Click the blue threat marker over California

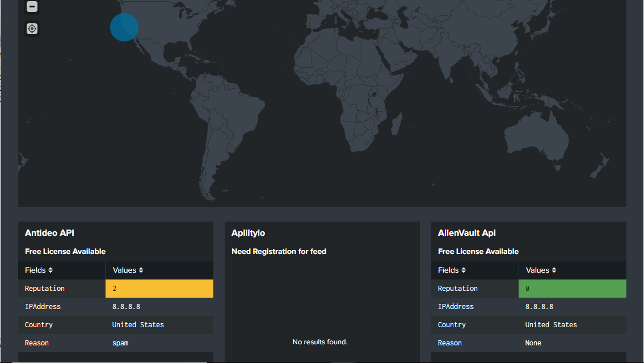point(124,27)
